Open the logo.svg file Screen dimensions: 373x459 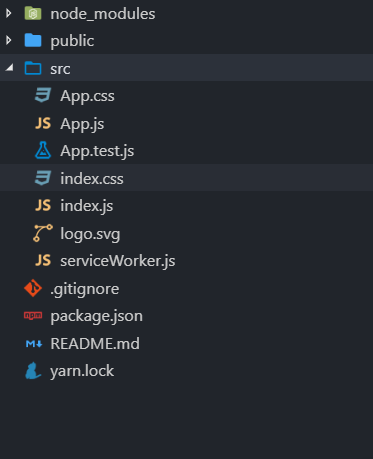(90, 234)
